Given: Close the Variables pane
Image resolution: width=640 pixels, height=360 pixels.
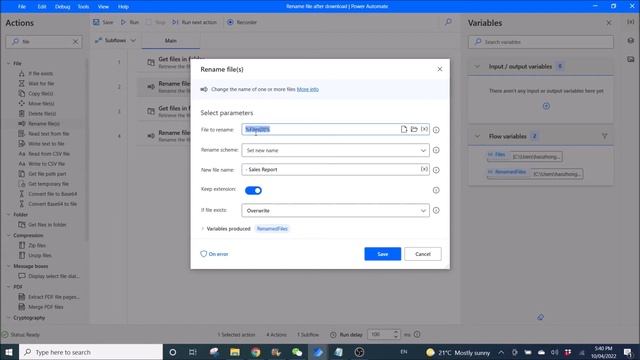Looking at the screenshot, I should (x=609, y=23).
